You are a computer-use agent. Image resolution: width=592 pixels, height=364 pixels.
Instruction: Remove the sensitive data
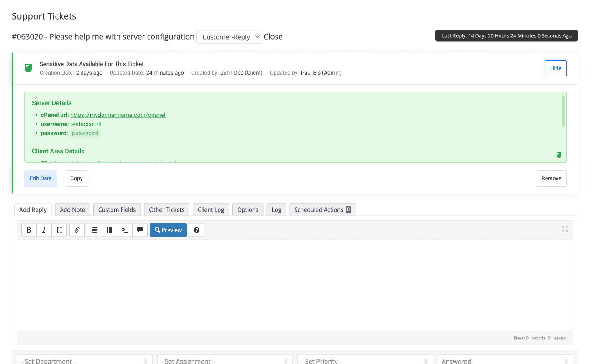pos(551,178)
